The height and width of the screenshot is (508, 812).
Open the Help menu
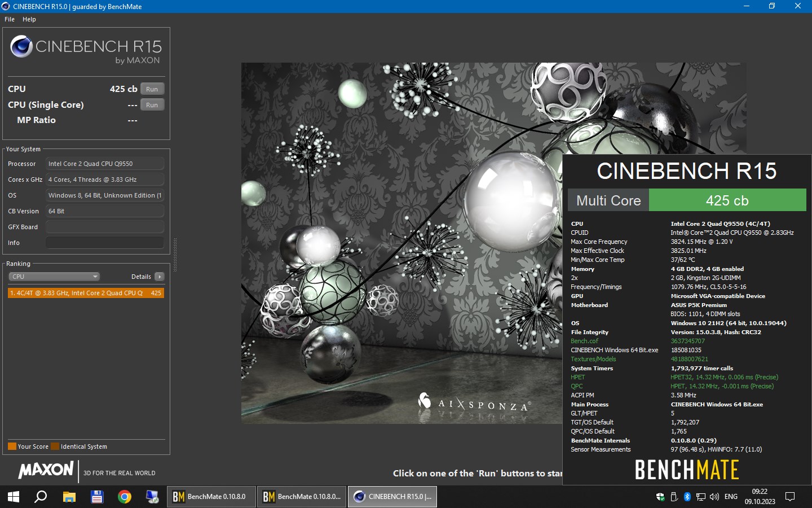[x=29, y=19]
